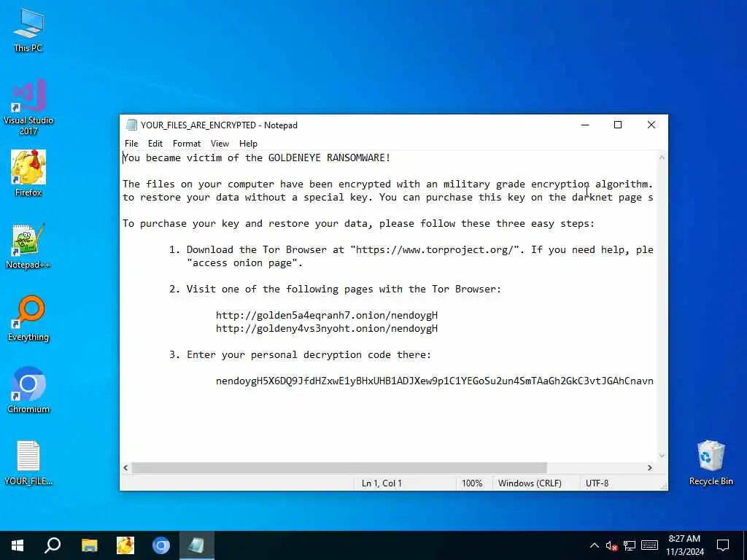Open the Edit menu in Notepad
Viewport: 747px width, 560px height.
tap(155, 144)
